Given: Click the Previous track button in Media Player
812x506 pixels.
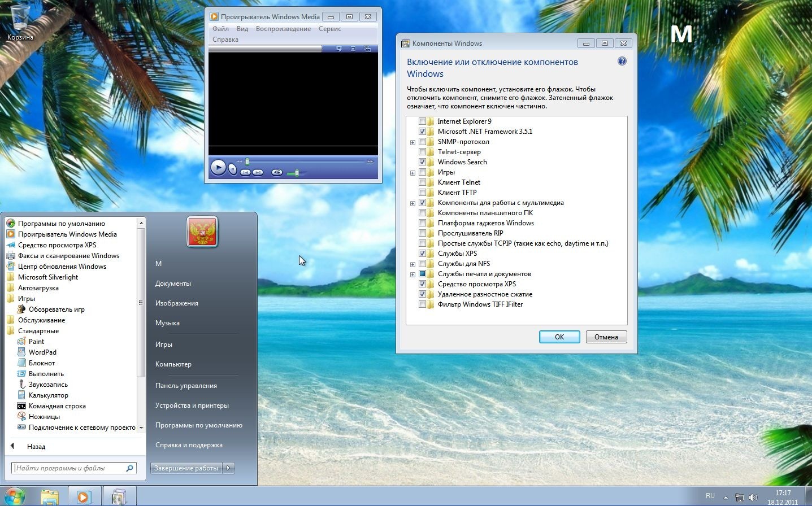Looking at the screenshot, I should coord(245,172).
